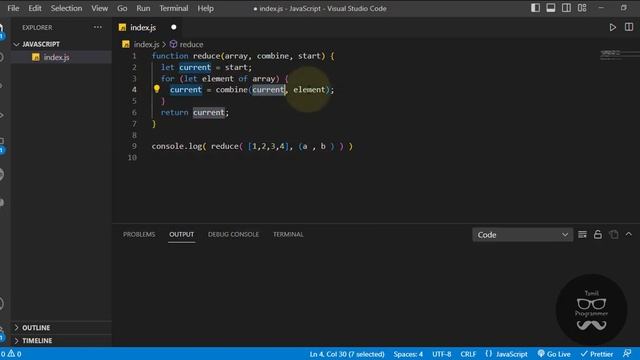
Task: Open the Edit menu
Action: click(x=35, y=8)
